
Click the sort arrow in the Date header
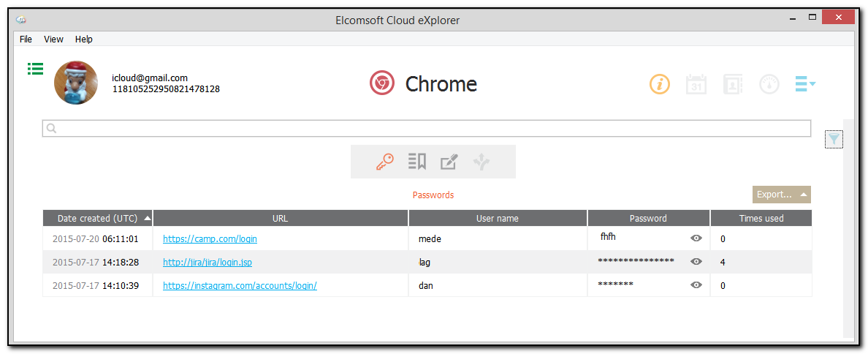coord(147,218)
